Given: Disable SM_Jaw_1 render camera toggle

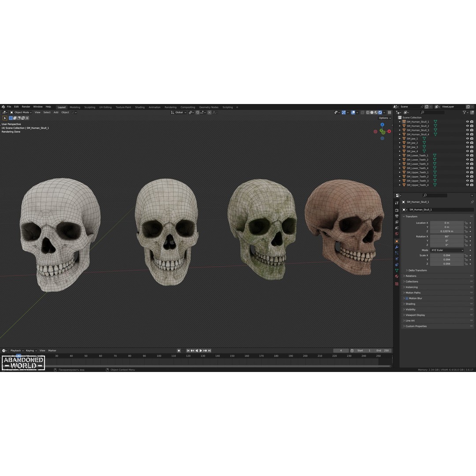Looking at the screenshot, I should coord(472,138).
